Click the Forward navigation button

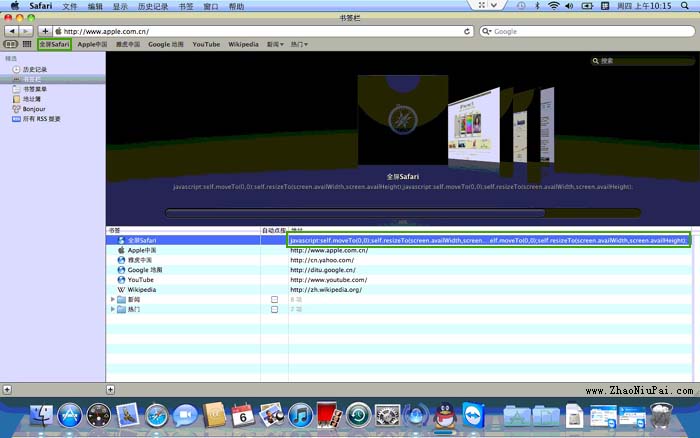coord(26,31)
